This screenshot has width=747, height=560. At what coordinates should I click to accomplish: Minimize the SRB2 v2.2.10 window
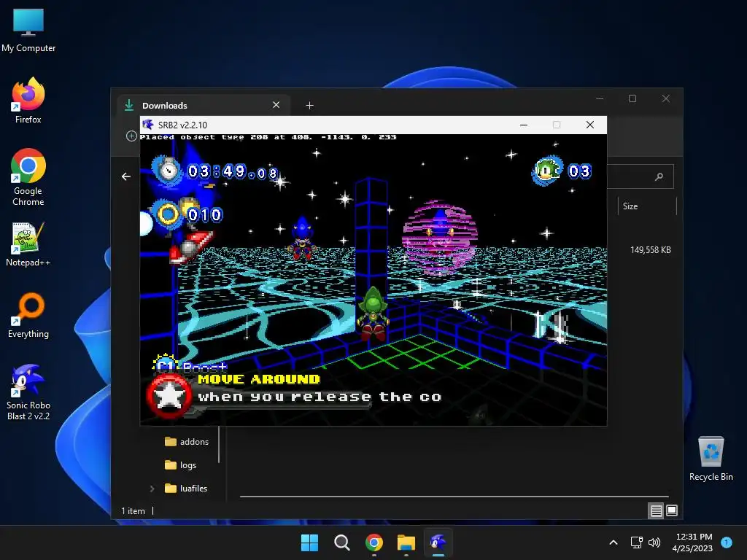coord(524,125)
